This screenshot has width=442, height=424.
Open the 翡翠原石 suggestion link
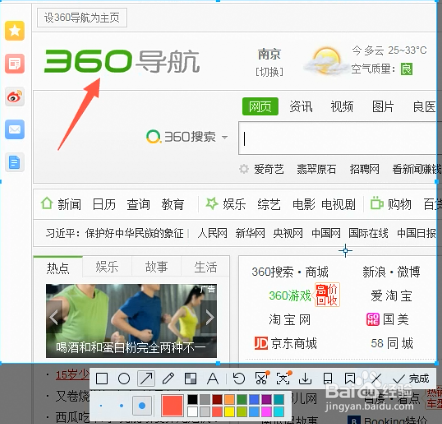click(x=316, y=169)
